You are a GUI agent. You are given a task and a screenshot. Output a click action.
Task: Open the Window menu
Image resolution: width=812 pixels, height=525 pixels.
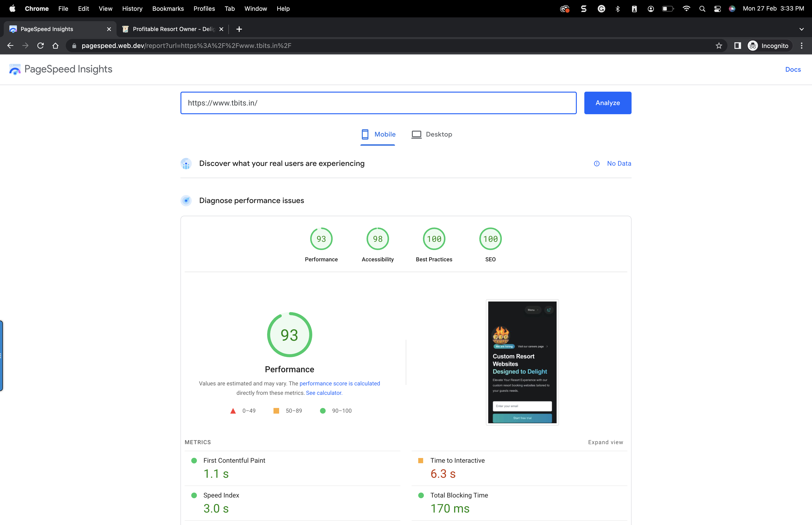click(256, 8)
